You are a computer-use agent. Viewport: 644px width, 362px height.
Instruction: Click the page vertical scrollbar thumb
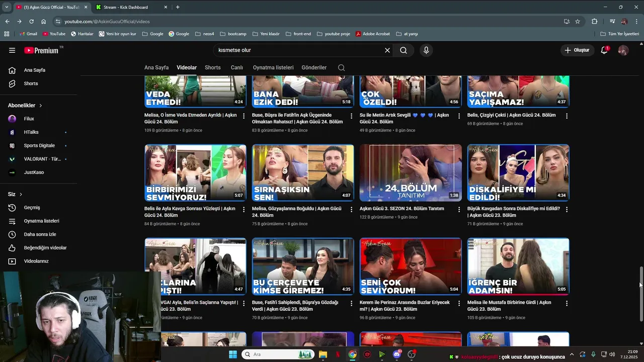pos(641,294)
